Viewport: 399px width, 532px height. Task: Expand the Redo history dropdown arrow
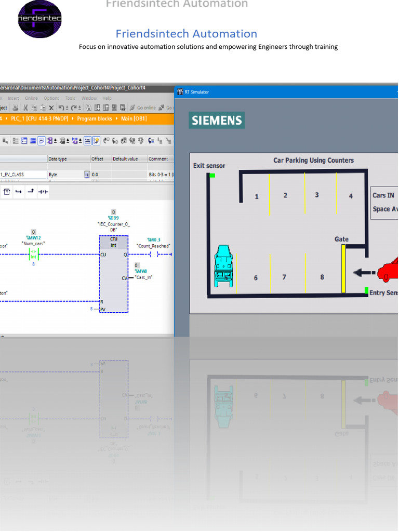(80, 108)
